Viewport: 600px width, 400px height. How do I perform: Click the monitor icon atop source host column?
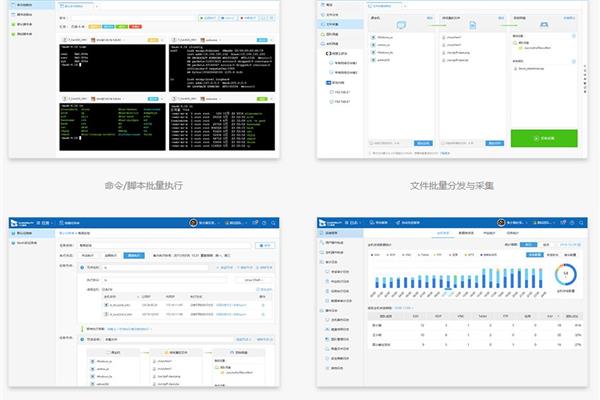401,25
